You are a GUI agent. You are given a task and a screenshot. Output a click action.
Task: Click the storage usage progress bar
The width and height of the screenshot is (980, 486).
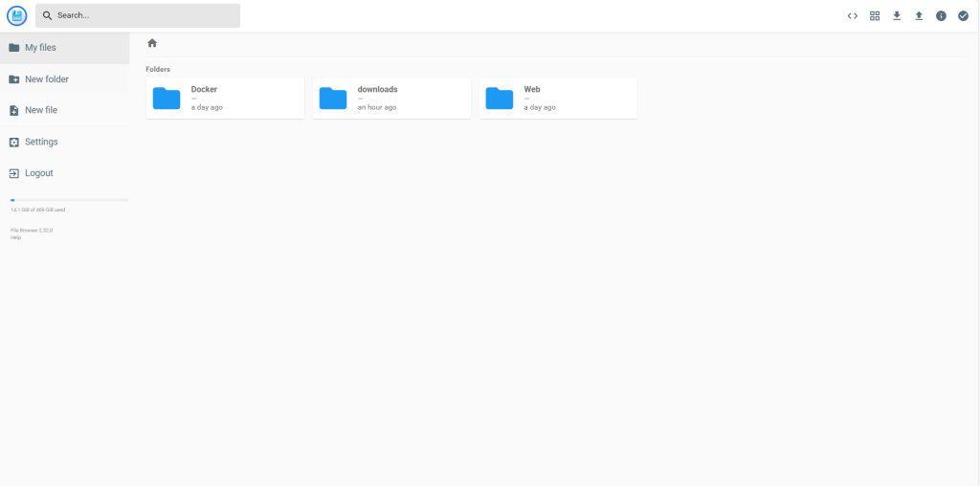(69, 200)
